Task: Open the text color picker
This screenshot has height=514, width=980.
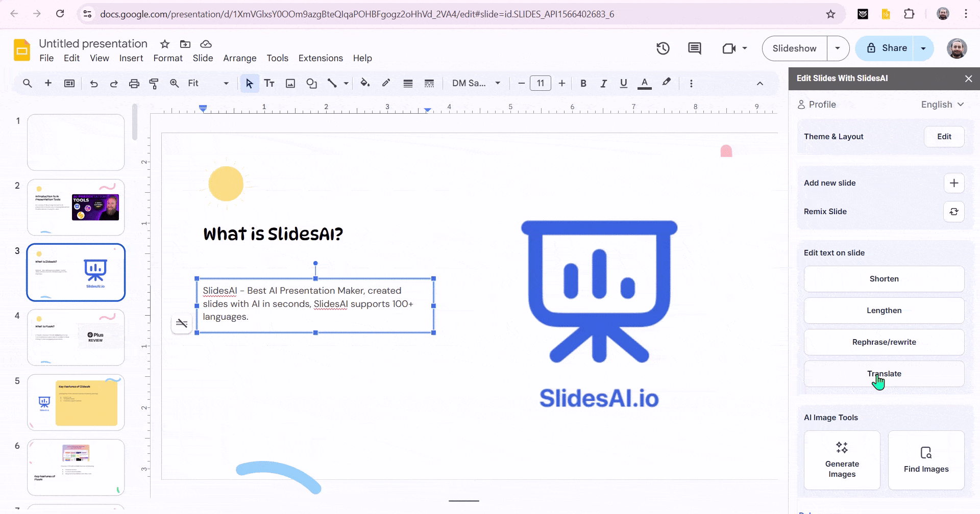Action: pyautogui.click(x=644, y=83)
